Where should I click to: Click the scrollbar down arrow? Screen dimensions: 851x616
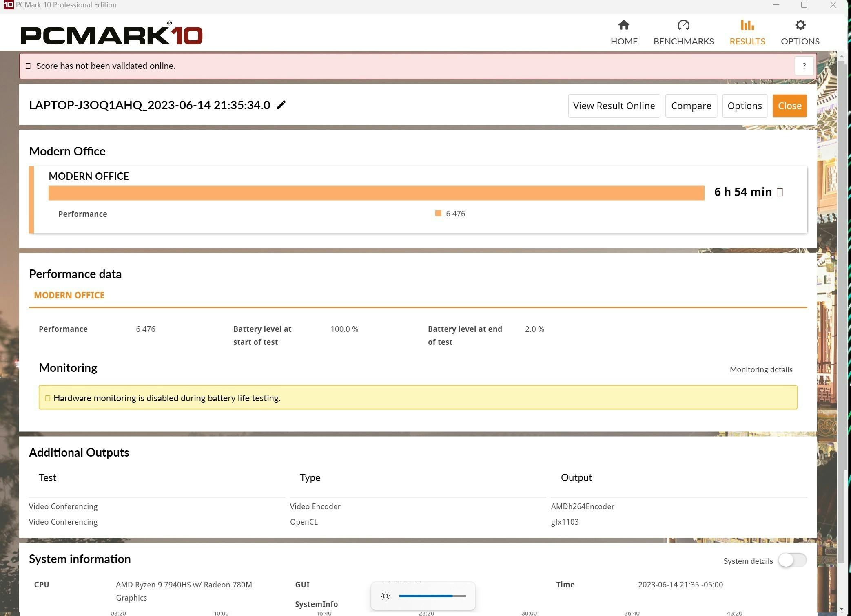(x=841, y=609)
